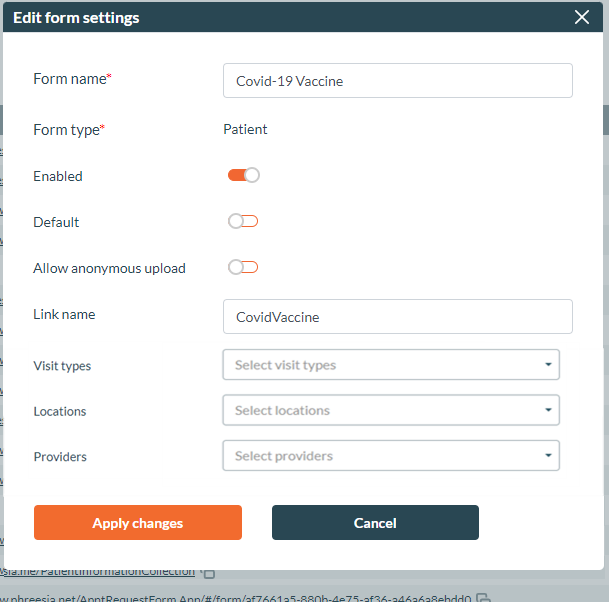Open the Select locations dropdown
The height and width of the screenshot is (602, 609).
coord(391,410)
